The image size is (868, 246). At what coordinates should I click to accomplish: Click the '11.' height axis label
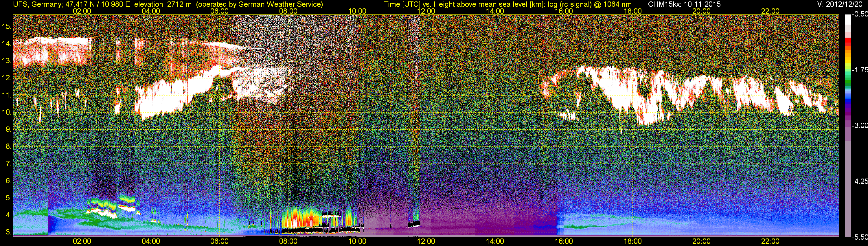click(7, 96)
